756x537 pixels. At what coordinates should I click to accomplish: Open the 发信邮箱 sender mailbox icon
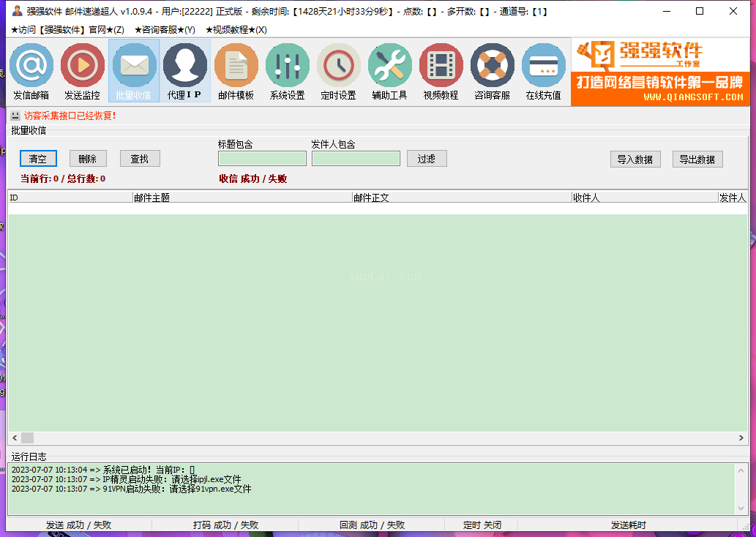pyautogui.click(x=31, y=71)
